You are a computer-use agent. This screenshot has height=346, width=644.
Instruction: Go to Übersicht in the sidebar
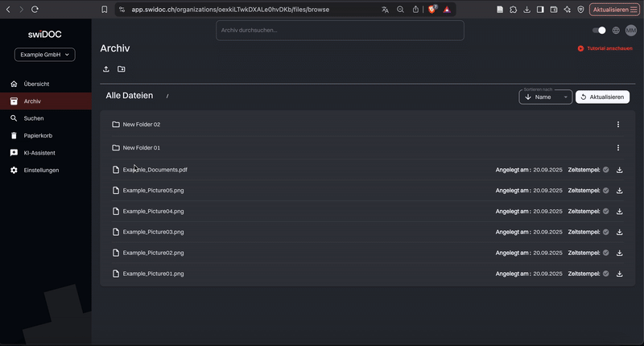tap(36, 84)
